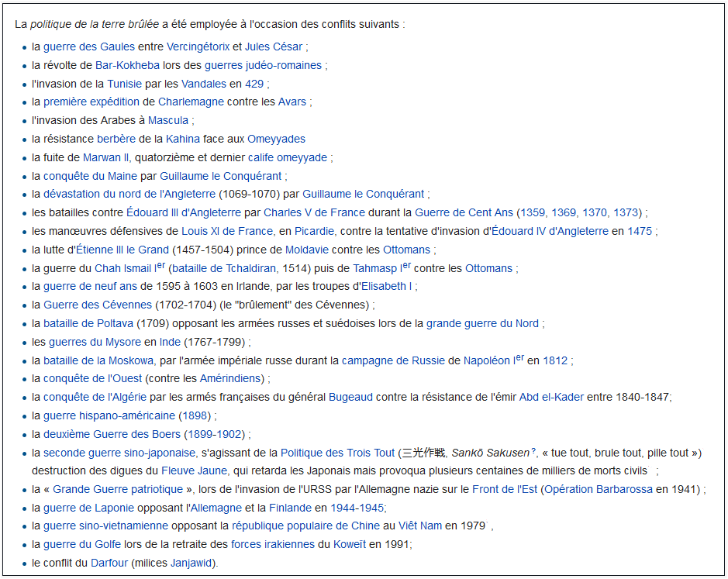
Task: Open 'conquête de l'Ouest' link
Action: point(92,379)
